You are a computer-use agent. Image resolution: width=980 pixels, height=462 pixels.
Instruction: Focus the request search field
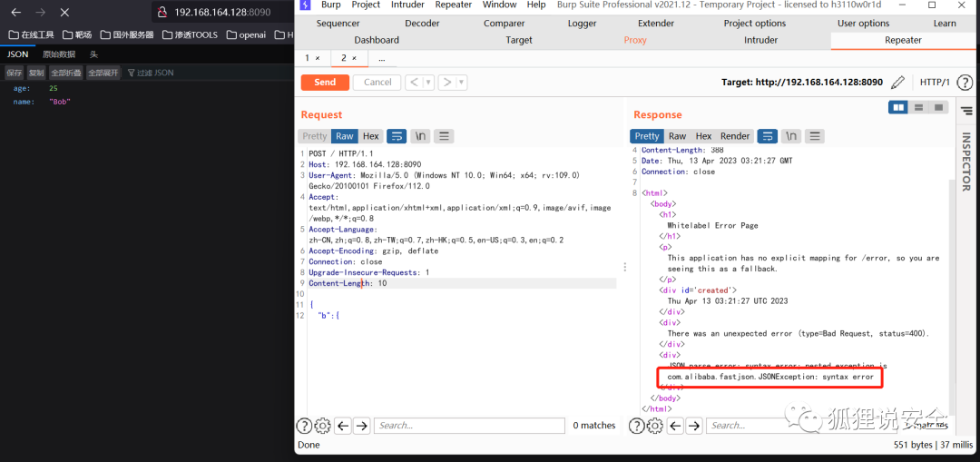point(470,426)
